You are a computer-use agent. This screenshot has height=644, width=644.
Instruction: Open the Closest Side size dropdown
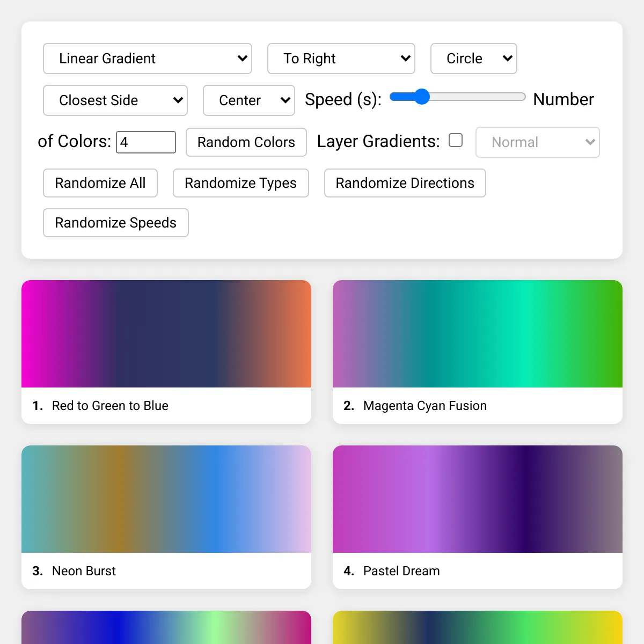point(115,100)
